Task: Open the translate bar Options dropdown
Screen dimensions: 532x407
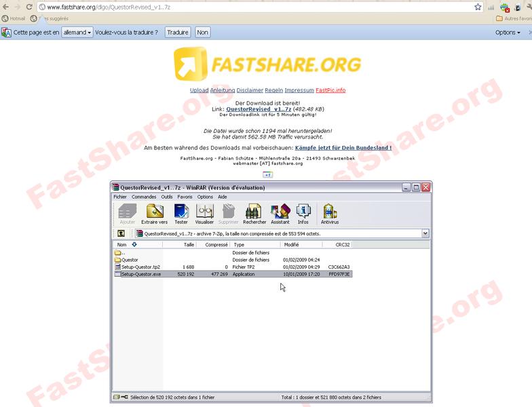Action: point(508,33)
